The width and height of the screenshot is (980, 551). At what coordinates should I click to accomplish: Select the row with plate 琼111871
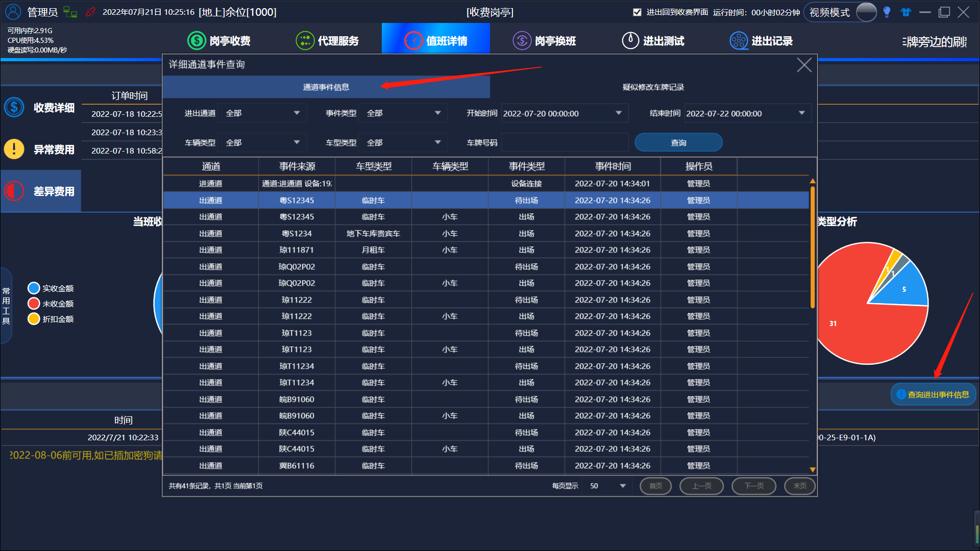[x=485, y=250]
